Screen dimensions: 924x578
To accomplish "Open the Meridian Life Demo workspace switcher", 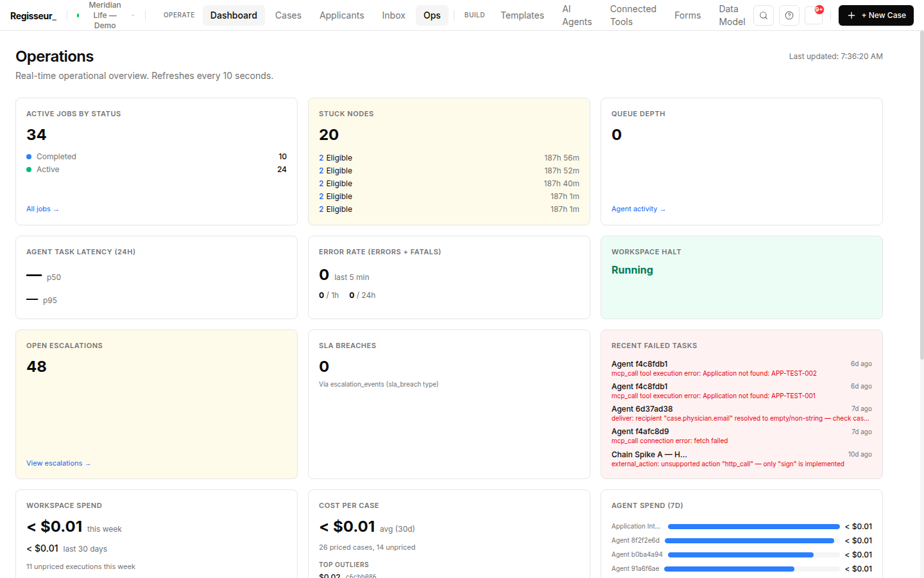I will [x=105, y=15].
